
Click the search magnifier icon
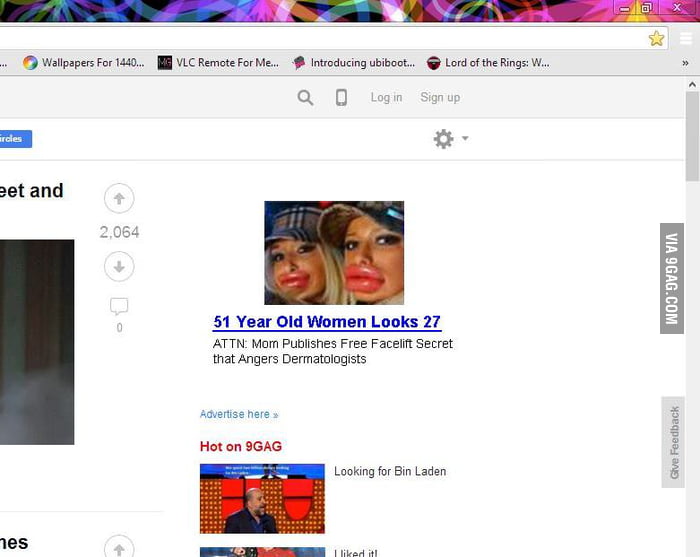pyautogui.click(x=305, y=97)
